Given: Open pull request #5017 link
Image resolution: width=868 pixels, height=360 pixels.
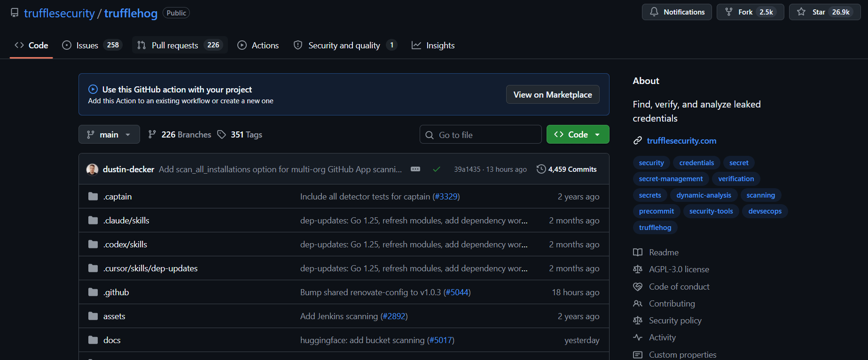Looking at the screenshot, I should 440,340.
